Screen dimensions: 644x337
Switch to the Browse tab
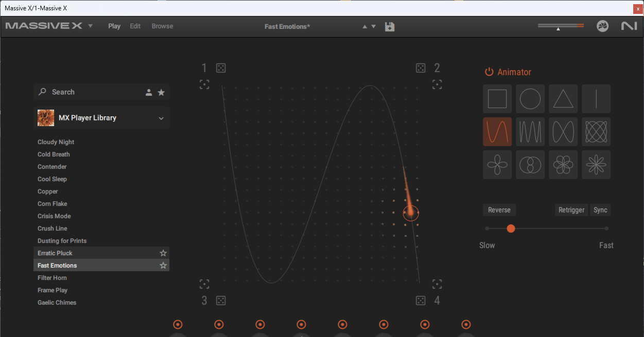click(162, 26)
